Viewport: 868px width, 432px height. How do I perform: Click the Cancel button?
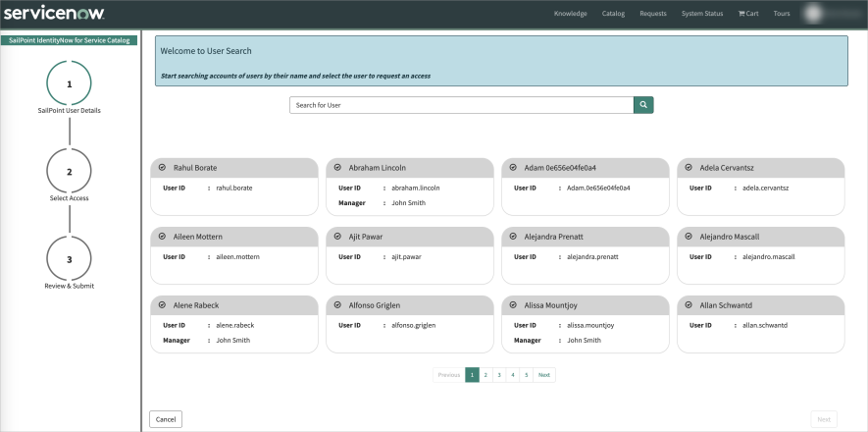click(166, 419)
